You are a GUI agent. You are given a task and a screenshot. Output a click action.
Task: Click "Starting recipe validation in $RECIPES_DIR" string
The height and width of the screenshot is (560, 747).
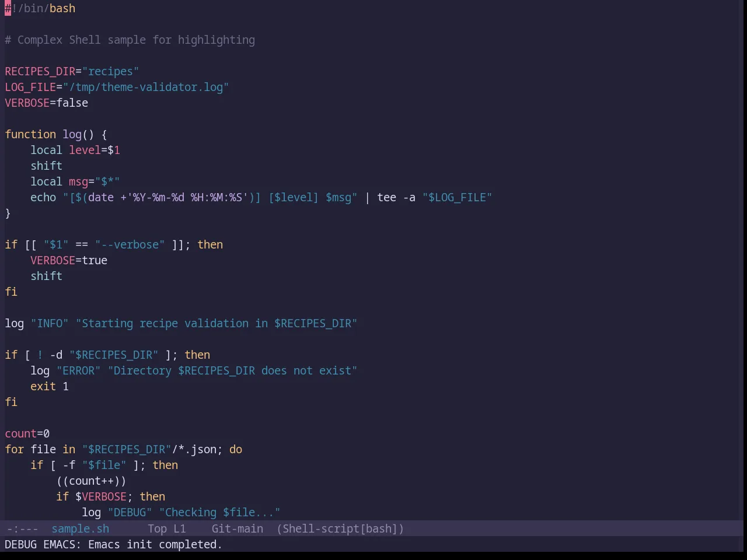[217, 323]
